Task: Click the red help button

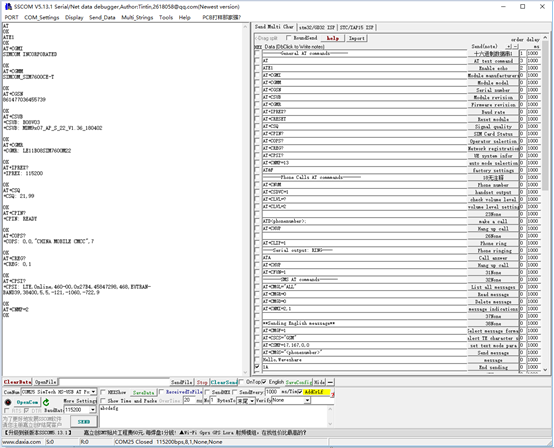Action: [x=332, y=38]
